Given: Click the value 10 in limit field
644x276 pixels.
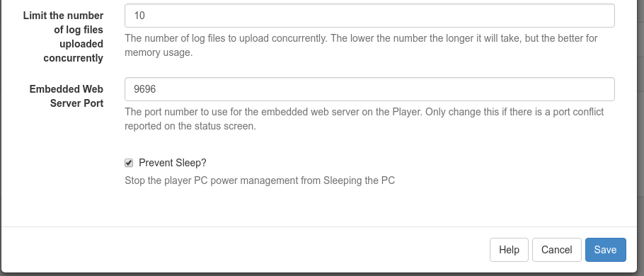Looking at the screenshot, I should [139, 16].
